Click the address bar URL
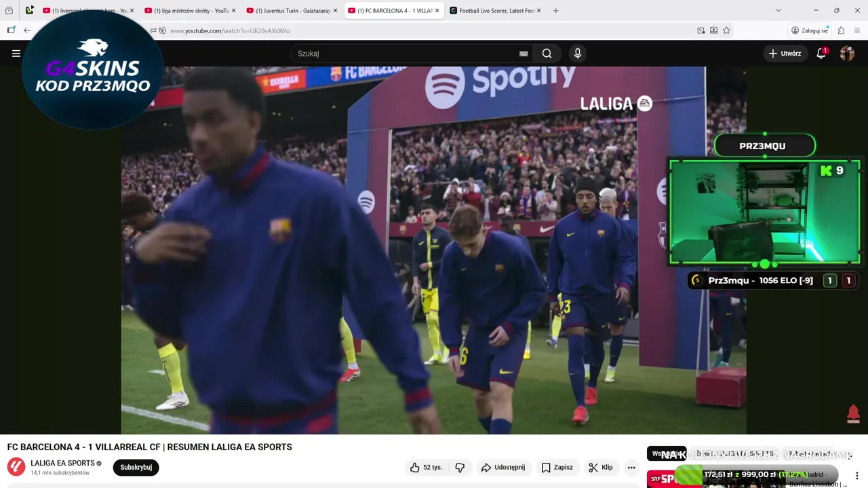This screenshot has height=488, width=868. pyautogui.click(x=230, y=30)
